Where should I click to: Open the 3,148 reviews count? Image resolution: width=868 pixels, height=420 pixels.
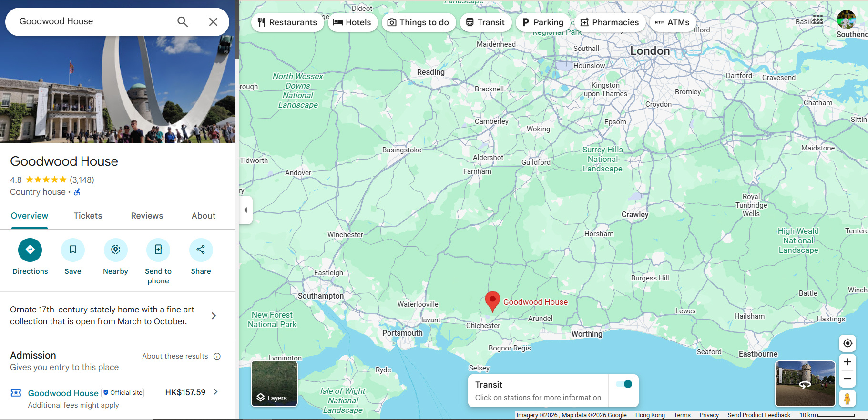pyautogui.click(x=82, y=180)
